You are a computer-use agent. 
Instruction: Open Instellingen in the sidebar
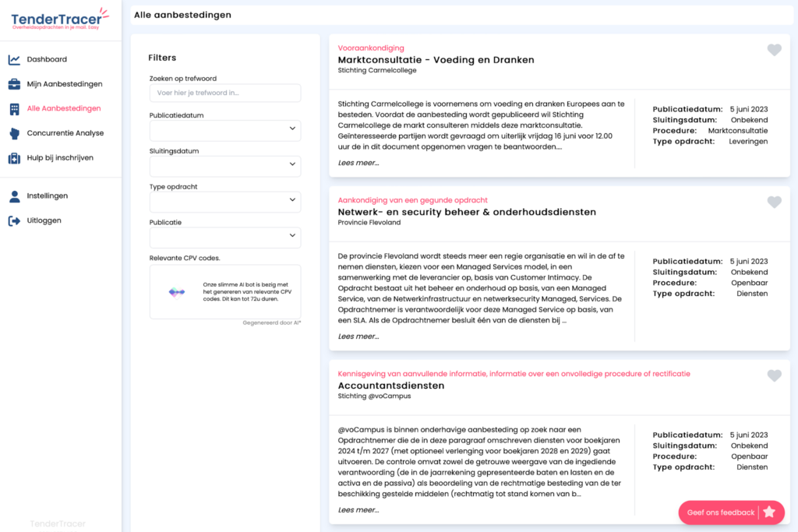pyautogui.click(x=48, y=196)
